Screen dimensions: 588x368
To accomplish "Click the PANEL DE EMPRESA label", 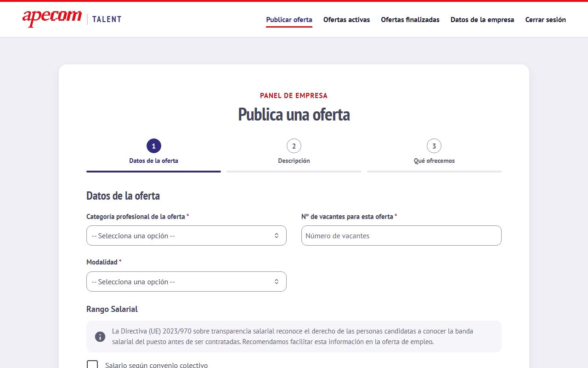I will (294, 96).
